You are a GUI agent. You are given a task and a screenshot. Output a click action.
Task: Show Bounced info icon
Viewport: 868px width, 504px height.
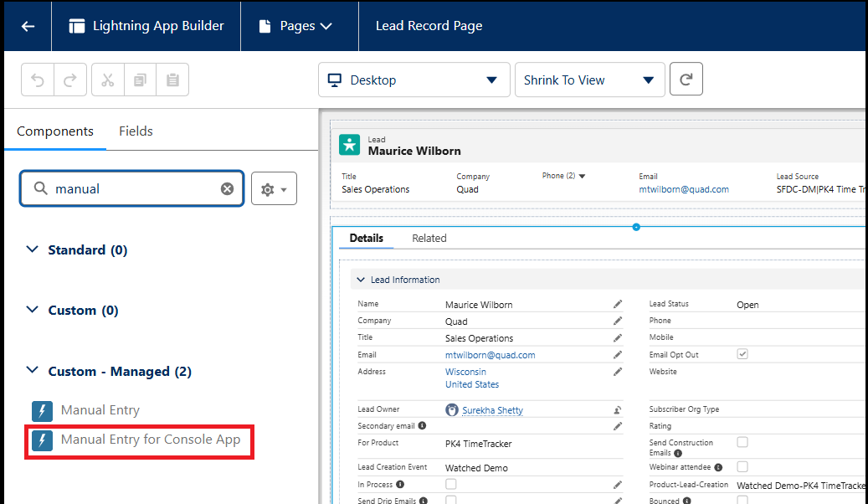pos(686,501)
